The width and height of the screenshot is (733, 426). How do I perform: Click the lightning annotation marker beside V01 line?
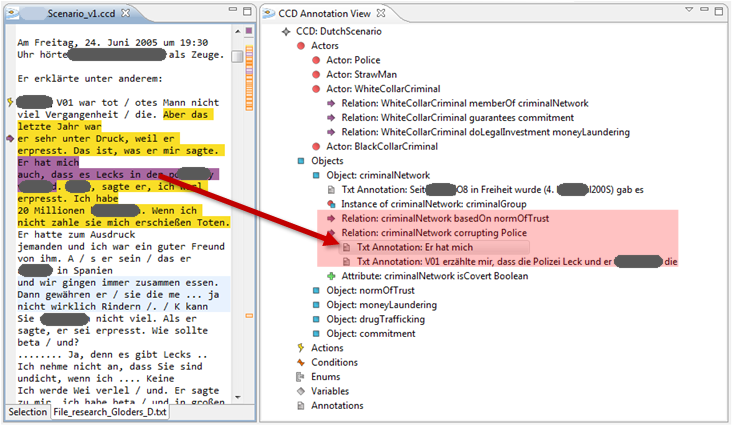10,101
